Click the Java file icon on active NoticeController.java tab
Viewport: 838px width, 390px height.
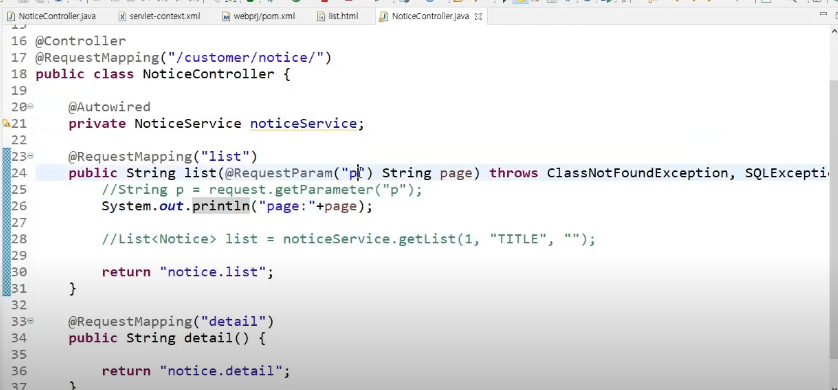tap(384, 17)
